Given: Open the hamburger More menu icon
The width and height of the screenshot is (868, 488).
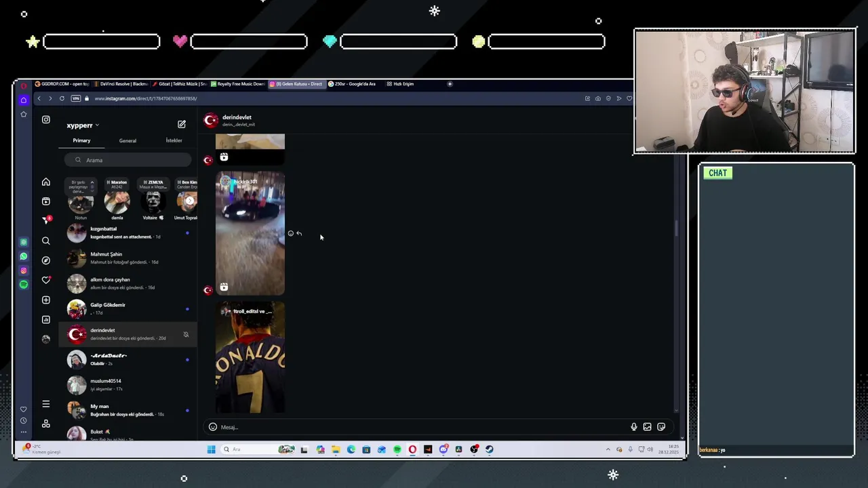Looking at the screenshot, I should pyautogui.click(x=46, y=404).
